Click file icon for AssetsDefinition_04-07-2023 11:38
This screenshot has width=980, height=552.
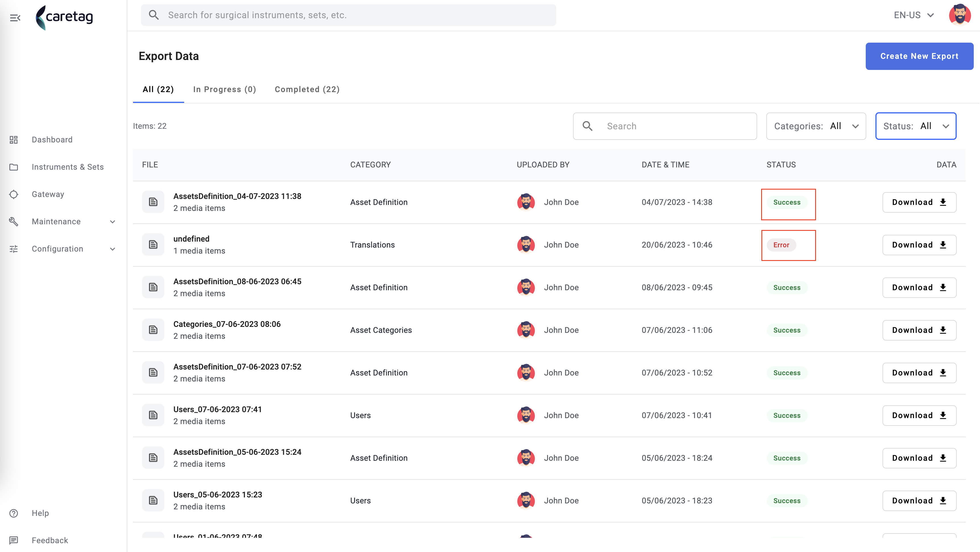153,202
